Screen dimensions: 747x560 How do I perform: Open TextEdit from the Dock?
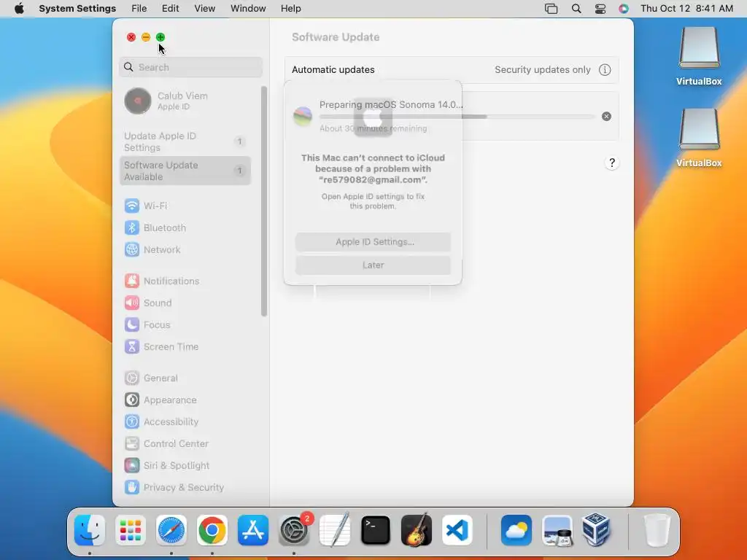tap(335, 530)
